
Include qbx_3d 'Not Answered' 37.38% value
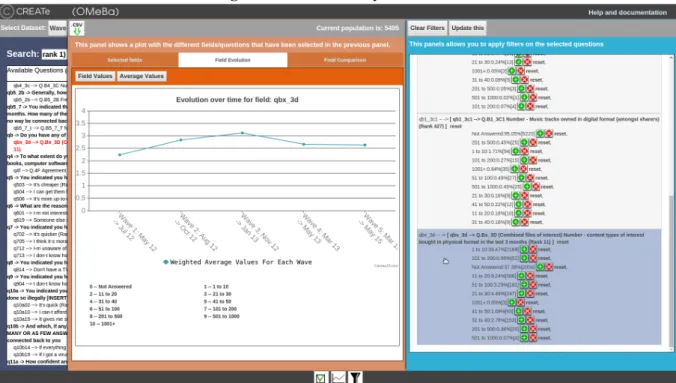coord(540,267)
